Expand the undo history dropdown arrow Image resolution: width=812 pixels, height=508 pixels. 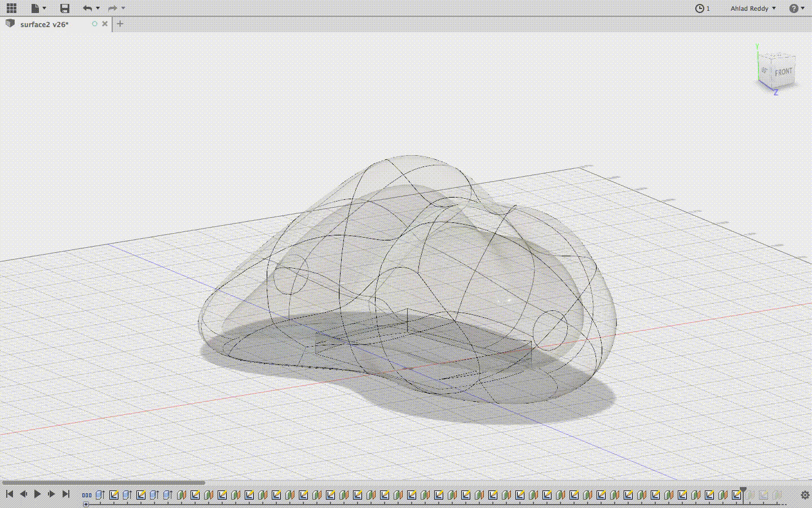97,8
